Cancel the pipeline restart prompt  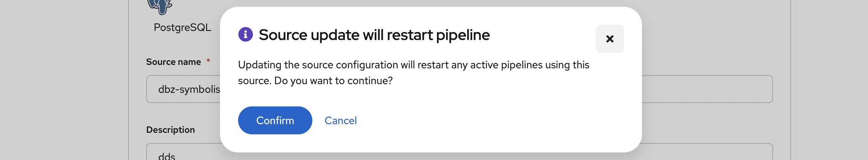point(341,120)
